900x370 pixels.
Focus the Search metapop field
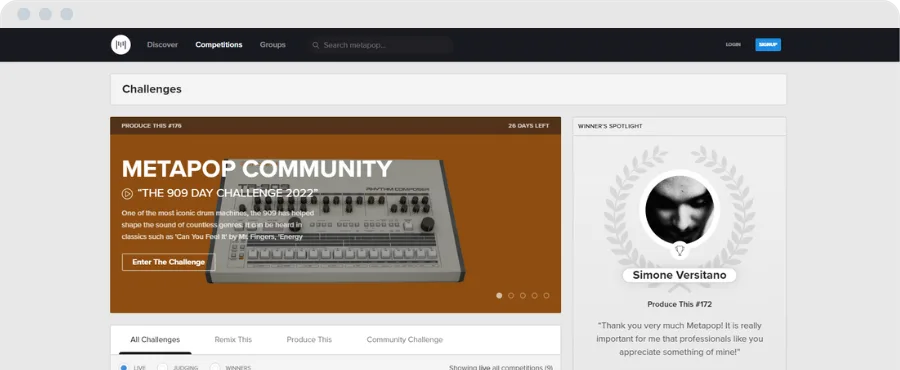[380, 45]
